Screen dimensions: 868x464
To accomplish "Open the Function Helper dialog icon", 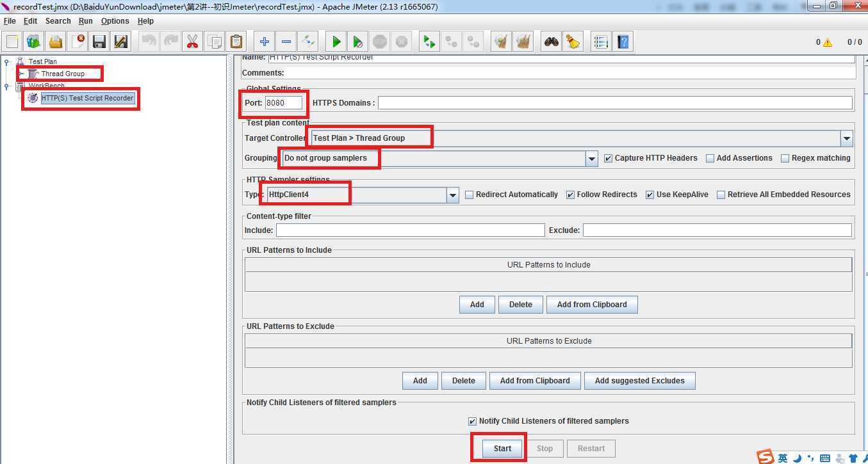I will [x=601, y=42].
